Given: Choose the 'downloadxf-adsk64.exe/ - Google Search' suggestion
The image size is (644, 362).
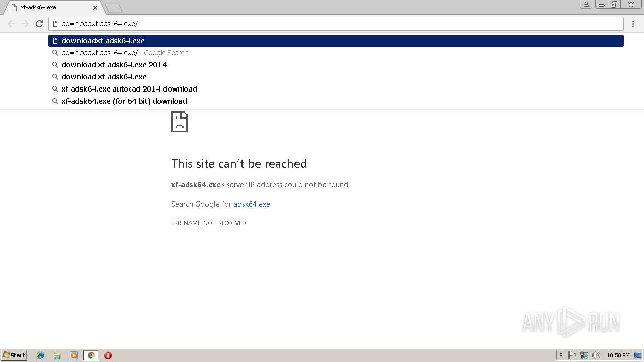Looking at the screenshot, I should [336, 53].
